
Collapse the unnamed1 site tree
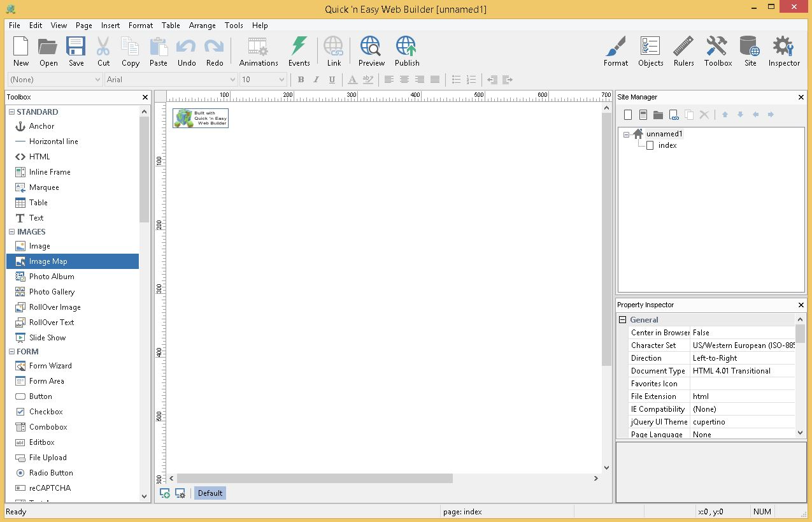click(x=626, y=134)
